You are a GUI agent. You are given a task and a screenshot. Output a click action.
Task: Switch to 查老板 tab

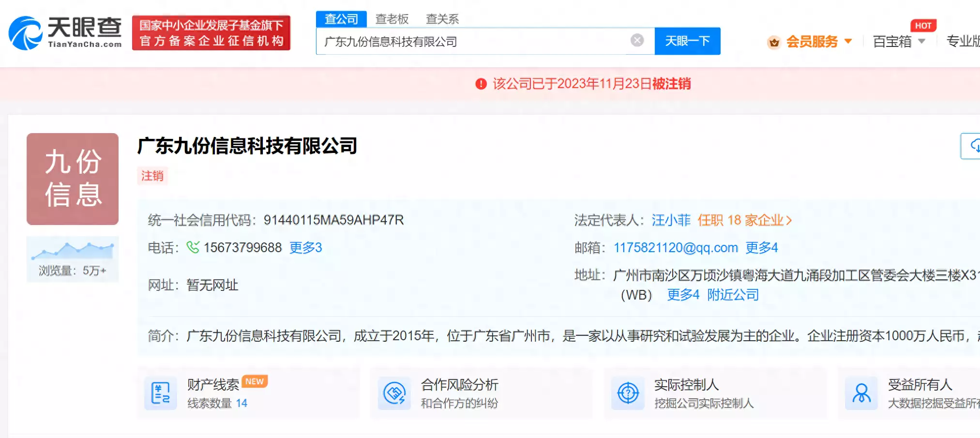tap(392, 19)
